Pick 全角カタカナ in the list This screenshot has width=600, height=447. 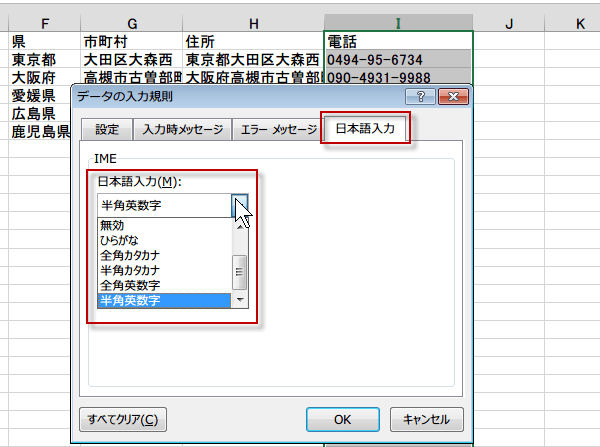165,255
